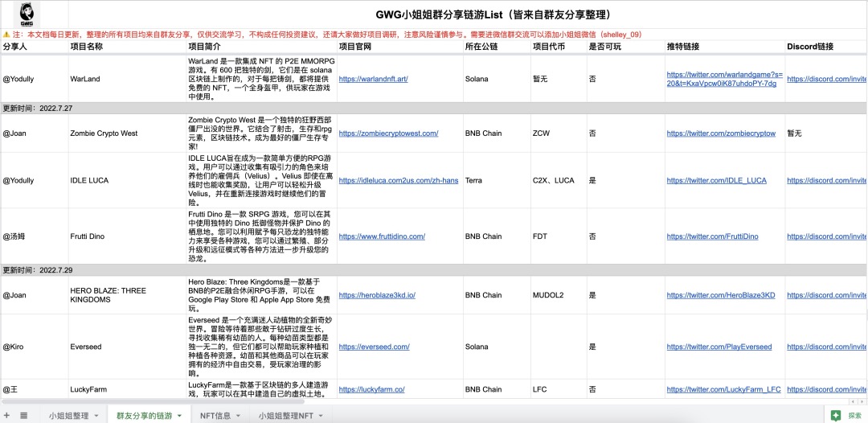
Task: Open the zombiecryptow Twitter link
Action: 721,133
